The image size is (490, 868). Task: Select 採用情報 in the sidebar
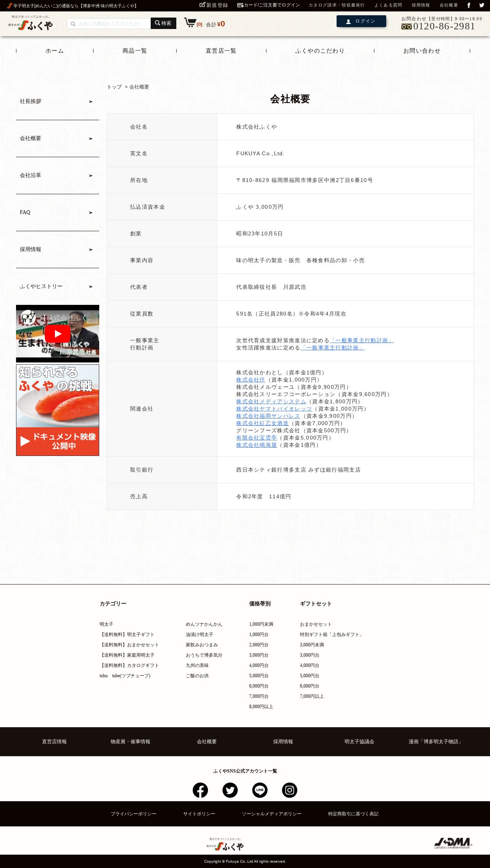pyautogui.click(x=58, y=250)
